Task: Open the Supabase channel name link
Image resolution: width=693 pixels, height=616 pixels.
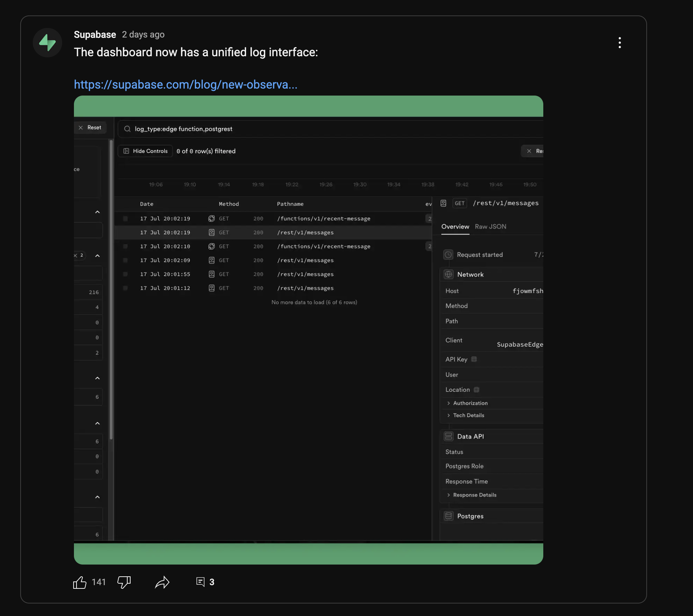Action: (95, 35)
